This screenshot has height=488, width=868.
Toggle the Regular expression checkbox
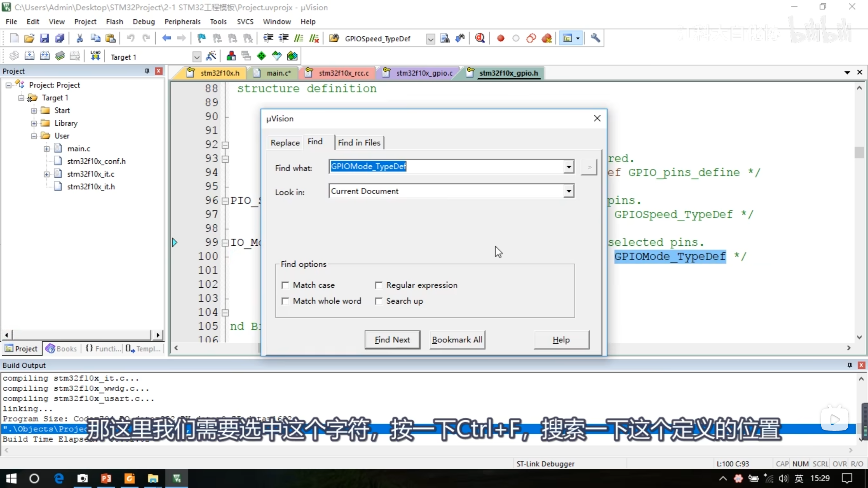pos(379,285)
